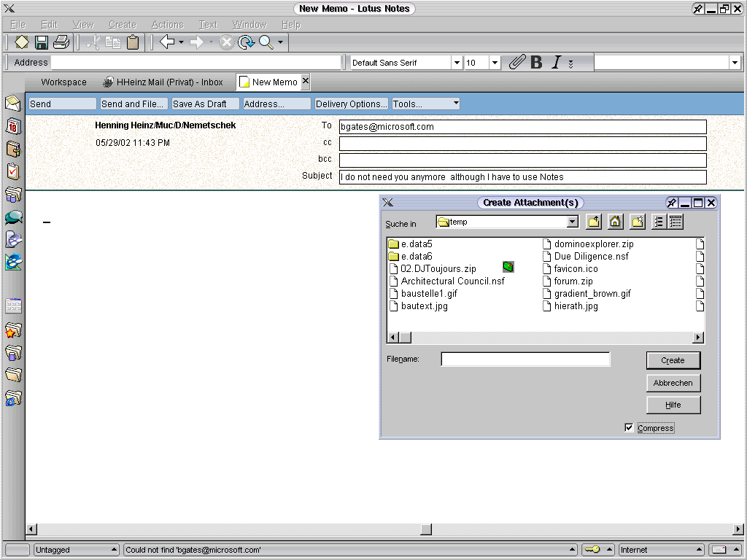Image resolution: width=747 pixels, height=560 pixels.
Task: Open the To Do clipboard bookmark icon
Action: click(x=13, y=171)
